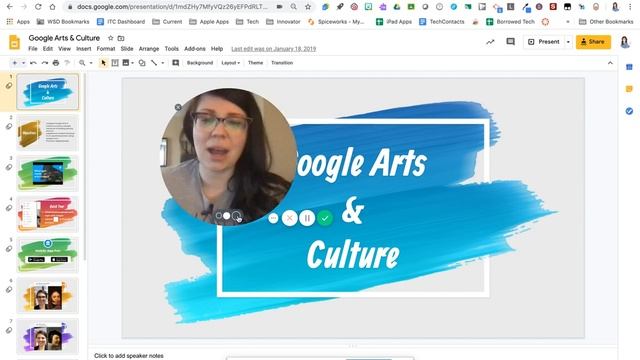Open the Google Slides home icon

tap(14, 42)
